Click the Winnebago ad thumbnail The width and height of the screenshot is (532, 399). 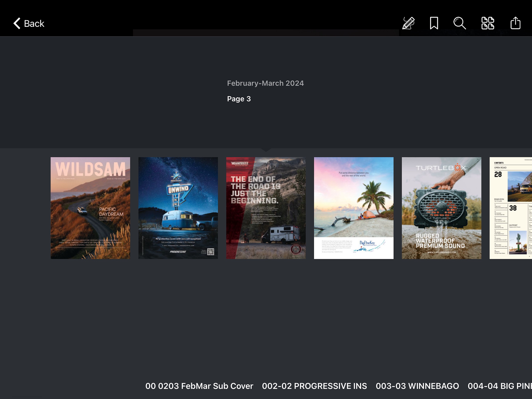(266, 208)
